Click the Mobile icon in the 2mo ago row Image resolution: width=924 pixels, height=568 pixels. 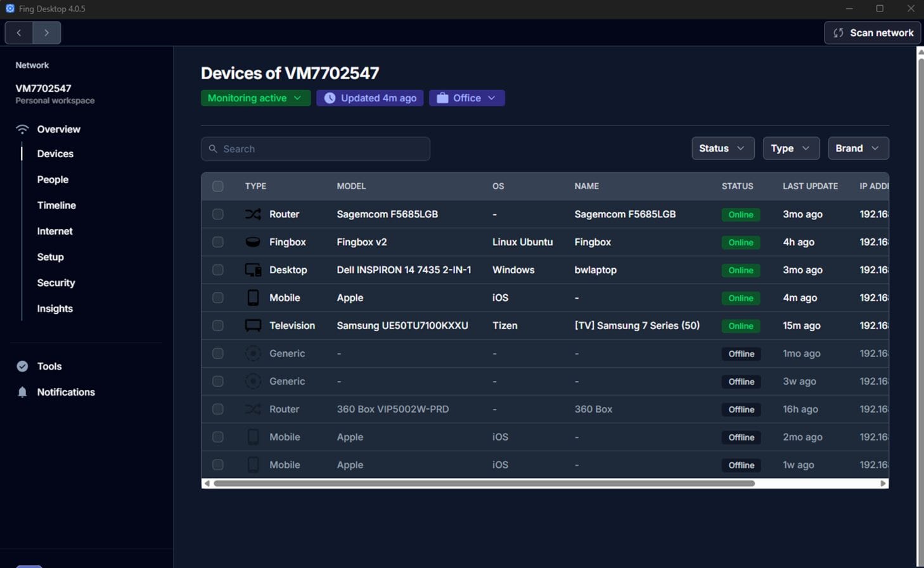(x=253, y=437)
